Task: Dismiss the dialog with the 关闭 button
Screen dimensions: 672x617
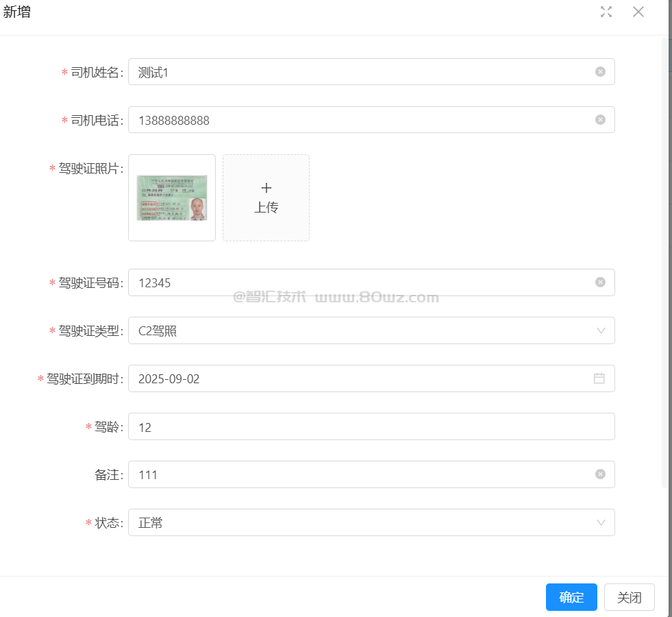Action: pos(629,597)
